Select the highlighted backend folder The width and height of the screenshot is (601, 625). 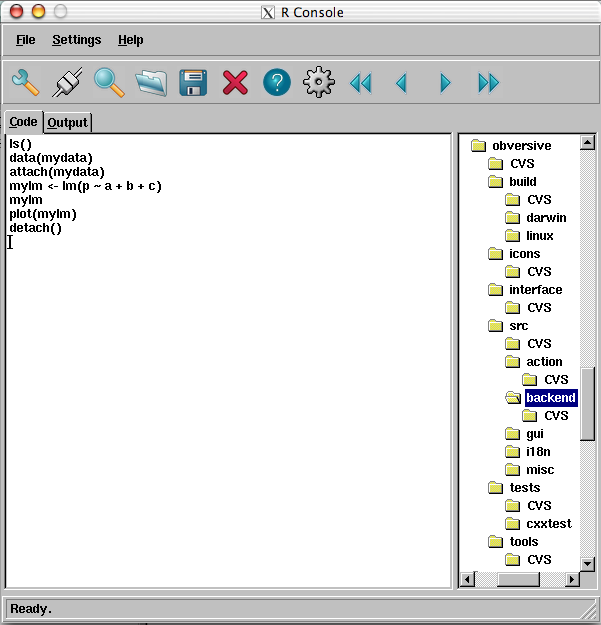[x=551, y=398]
